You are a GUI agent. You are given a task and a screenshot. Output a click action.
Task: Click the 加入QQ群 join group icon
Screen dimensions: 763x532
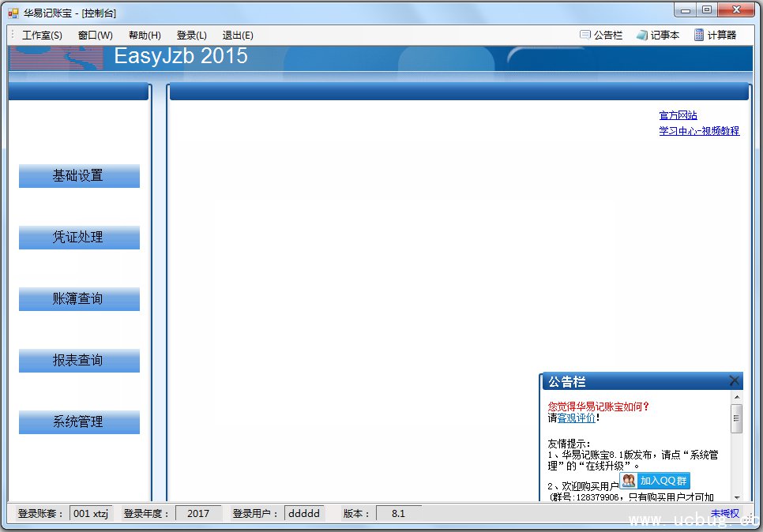[x=655, y=481]
